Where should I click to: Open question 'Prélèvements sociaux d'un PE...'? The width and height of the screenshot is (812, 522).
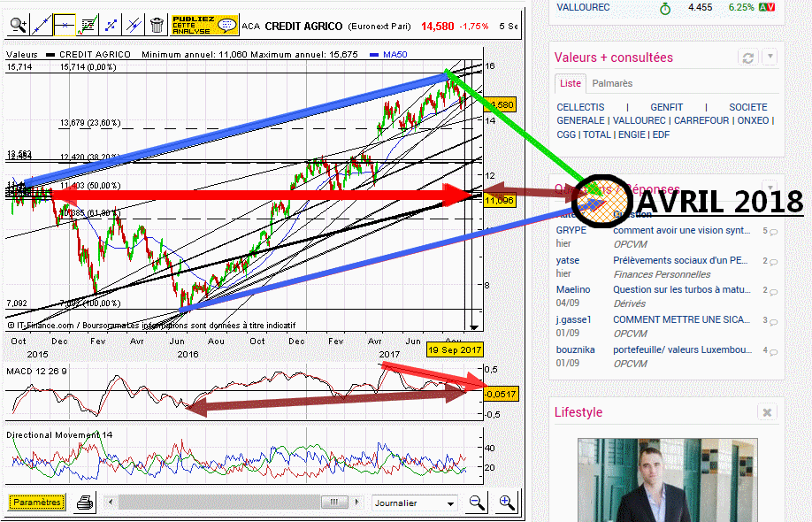coord(680,260)
